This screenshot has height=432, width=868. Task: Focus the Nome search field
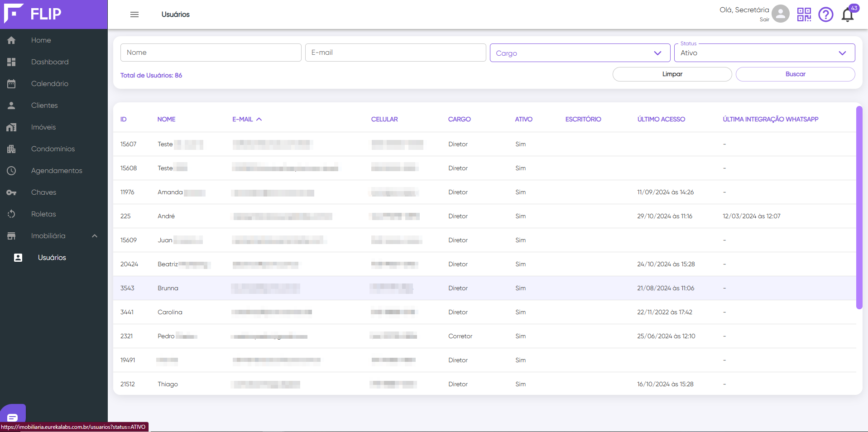point(211,53)
